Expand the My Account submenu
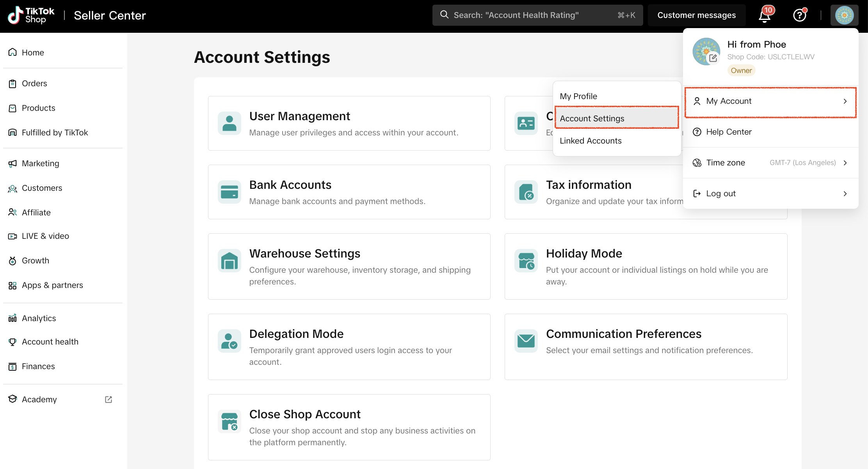 (x=770, y=101)
